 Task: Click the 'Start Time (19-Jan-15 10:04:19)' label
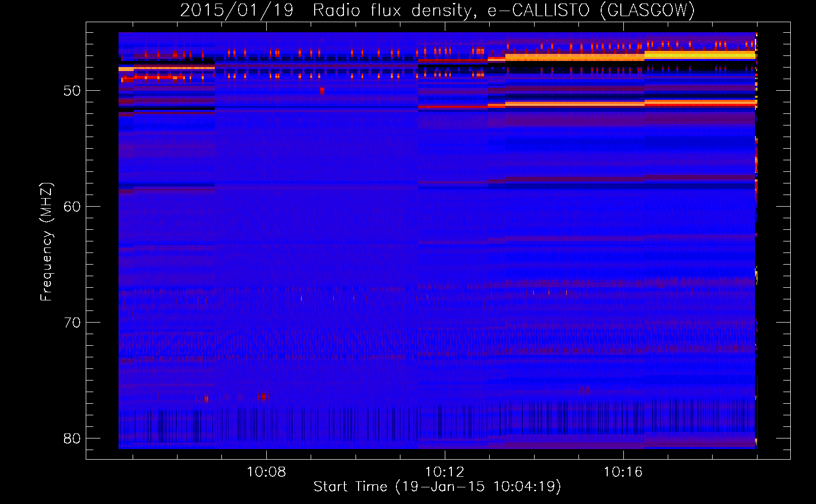(437, 487)
